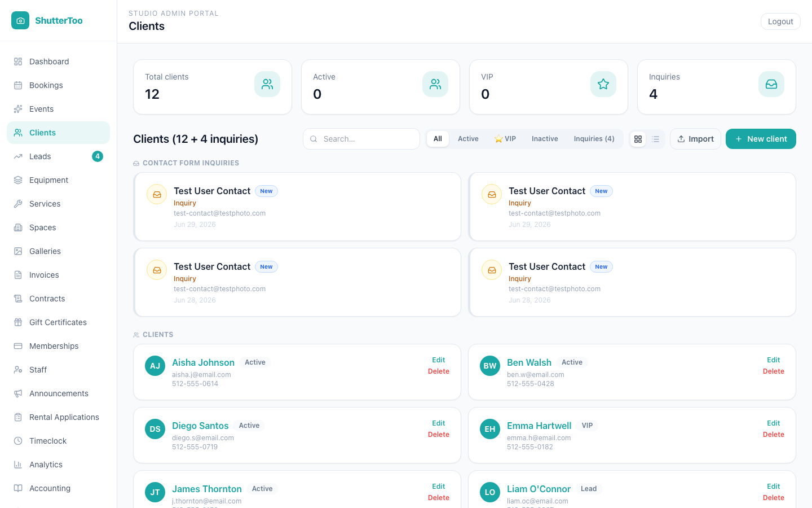Click the EH avatar for Emma Hartwell
Image resolution: width=812 pixels, height=508 pixels.
(490, 429)
